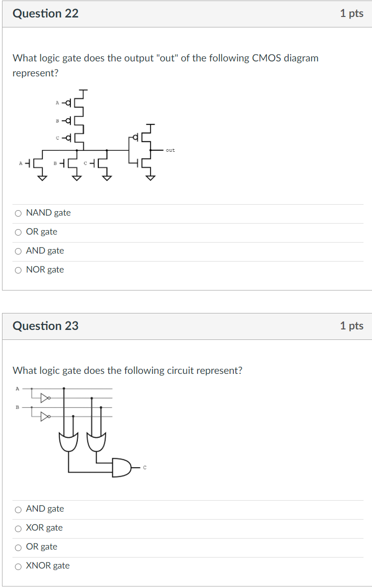This screenshot has height=588, width=372.
Task: Choose the OR gate answer in Question 23
Action: point(18,547)
